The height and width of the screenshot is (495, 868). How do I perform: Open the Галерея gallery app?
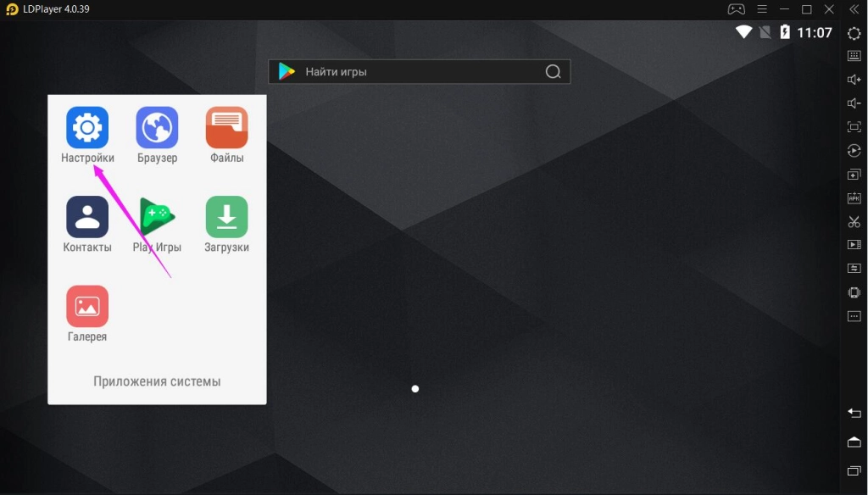click(x=87, y=306)
